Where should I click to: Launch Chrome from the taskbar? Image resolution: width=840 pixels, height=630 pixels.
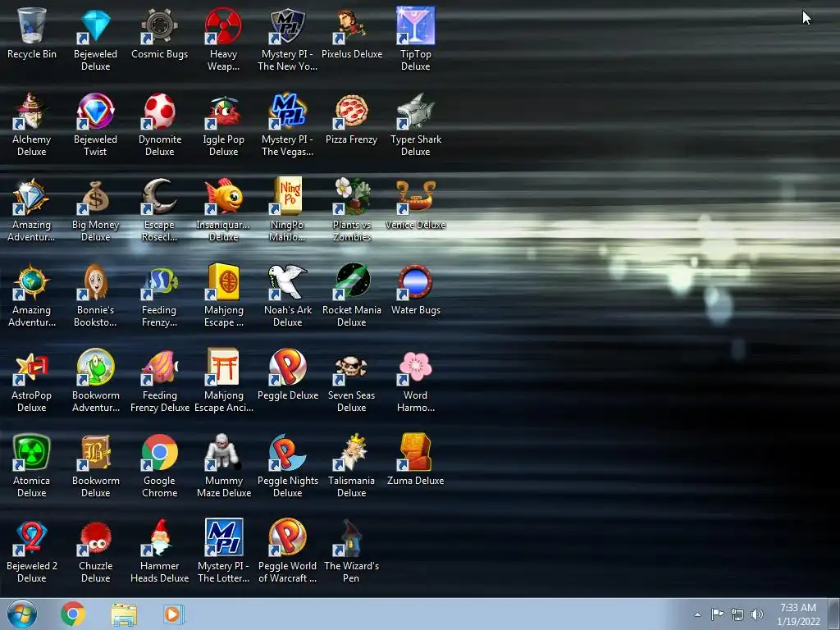(x=73, y=614)
